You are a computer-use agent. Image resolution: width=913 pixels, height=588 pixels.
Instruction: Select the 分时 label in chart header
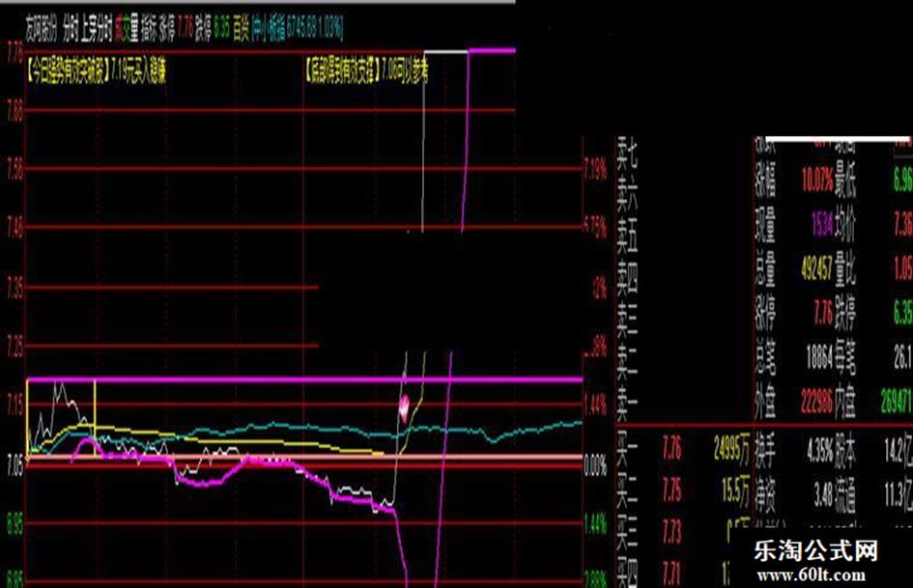[71, 29]
